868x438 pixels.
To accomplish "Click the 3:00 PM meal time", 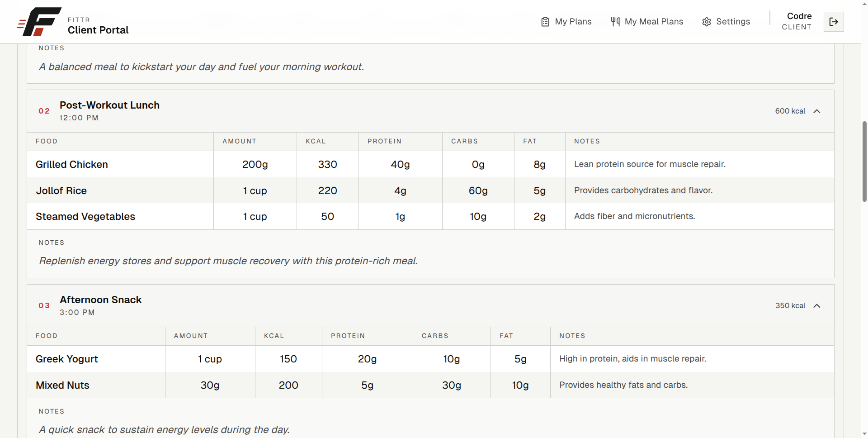I will (x=77, y=312).
